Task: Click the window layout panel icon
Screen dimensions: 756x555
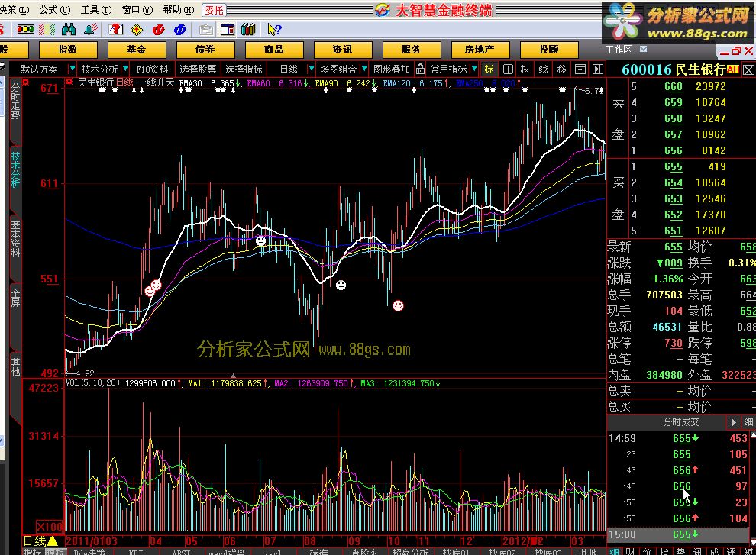Action: click(227, 30)
